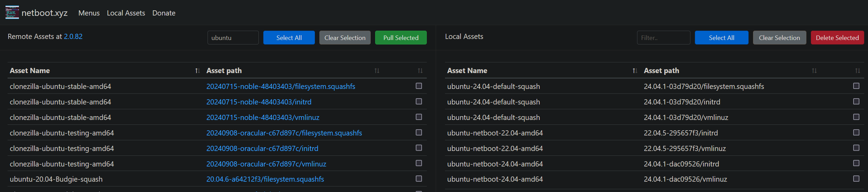Open the Local Assets nav item
This screenshot has width=868, height=192.
126,13
